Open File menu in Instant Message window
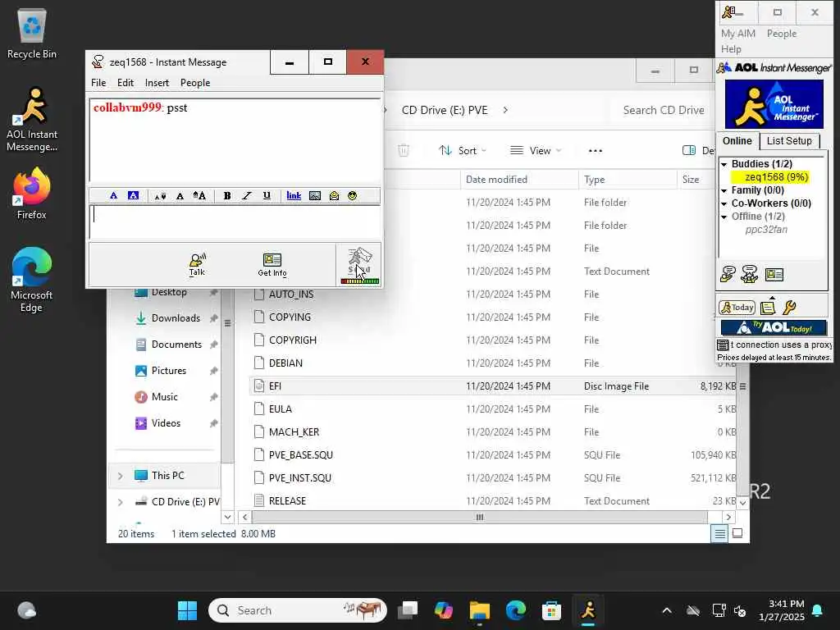This screenshot has width=840, height=630. [98, 83]
